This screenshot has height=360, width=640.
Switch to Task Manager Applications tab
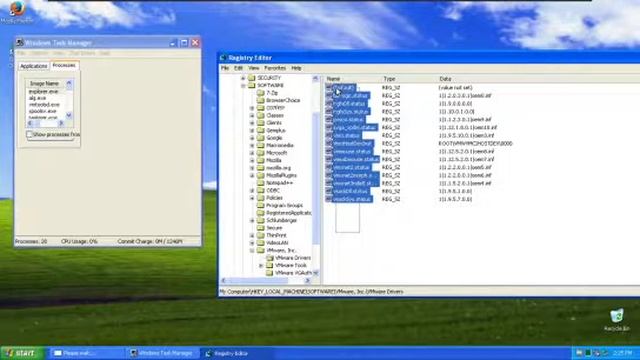pos(33,66)
